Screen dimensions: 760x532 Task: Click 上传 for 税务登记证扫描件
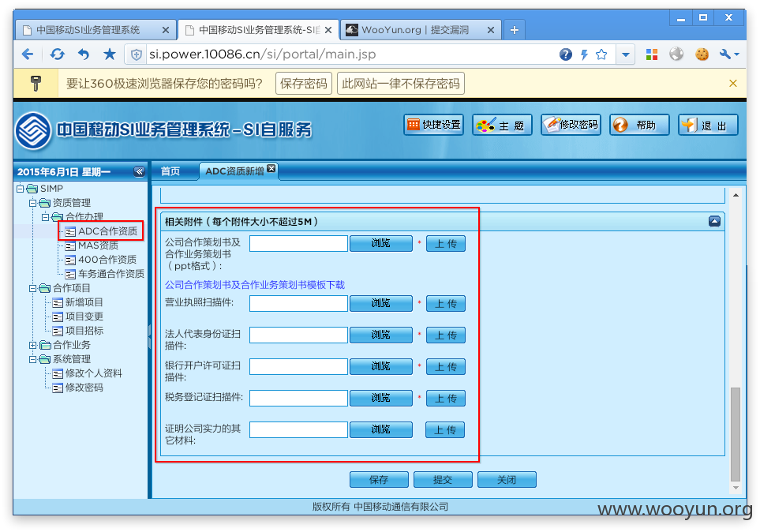coord(445,398)
